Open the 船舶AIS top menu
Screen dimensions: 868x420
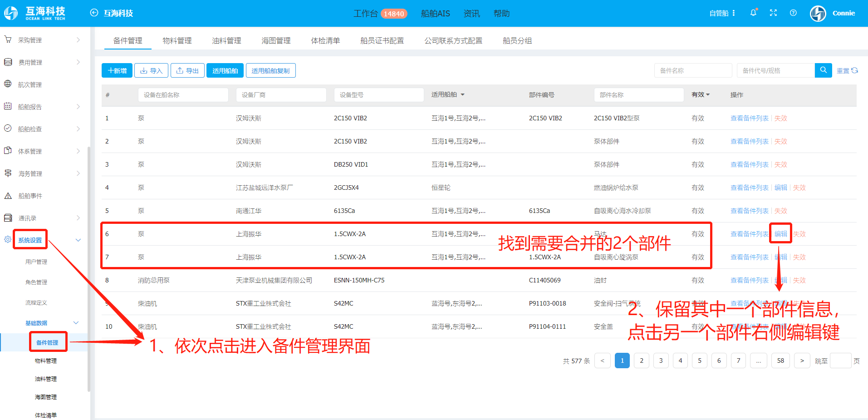435,14
